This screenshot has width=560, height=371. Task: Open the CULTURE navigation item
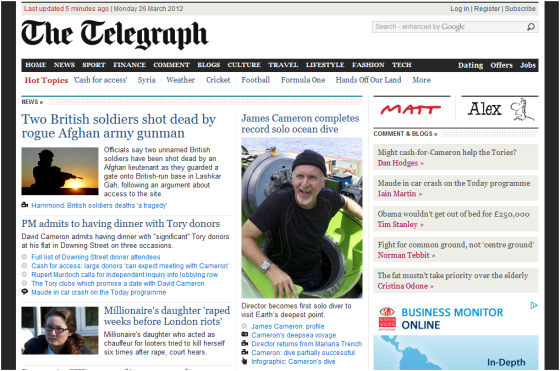[244, 65]
